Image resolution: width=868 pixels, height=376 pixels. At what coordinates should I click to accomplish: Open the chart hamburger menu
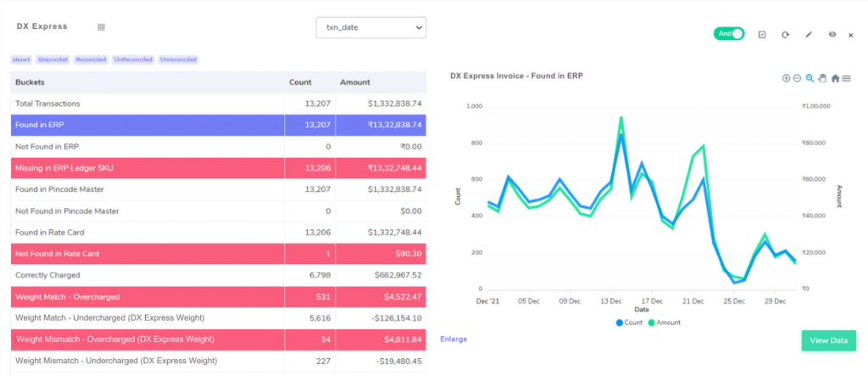[x=847, y=79]
